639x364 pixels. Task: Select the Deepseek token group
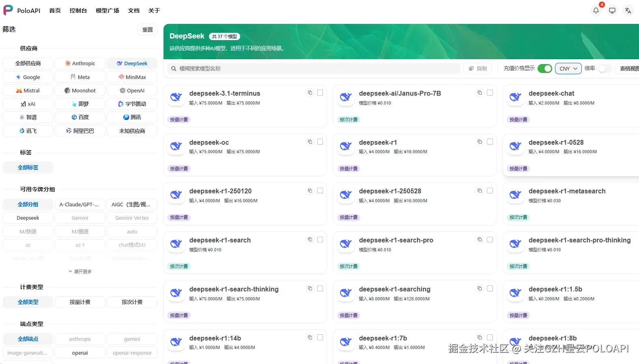(28, 218)
